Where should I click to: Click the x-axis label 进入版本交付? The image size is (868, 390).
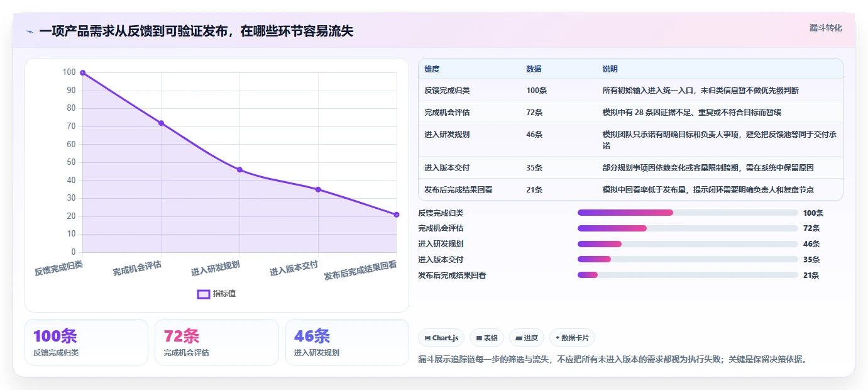(294, 269)
